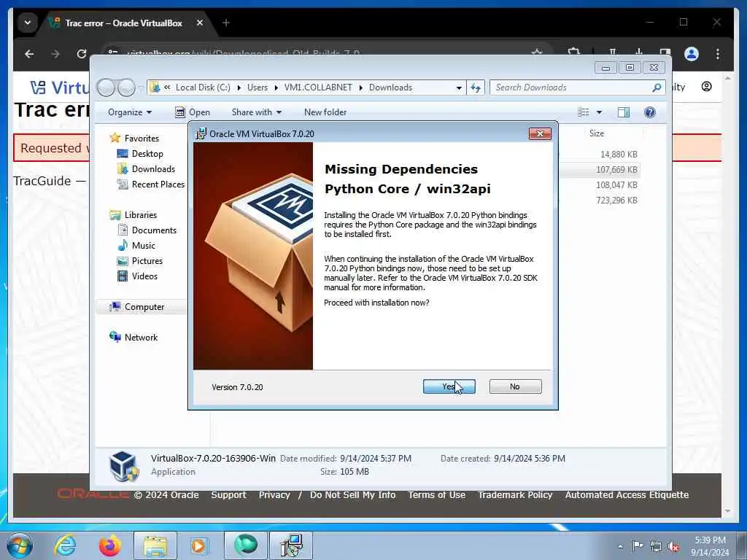Viewport: 747px width, 560px height.
Task: Reload the page in Chrome
Action: coord(82,54)
